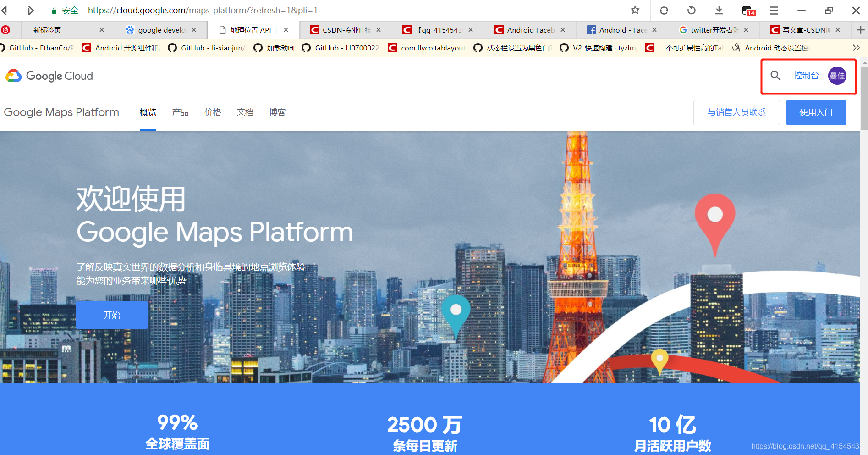Switch to google develo browser tab
Image resolution: width=868 pixels, height=455 pixels.
[x=161, y=30]
